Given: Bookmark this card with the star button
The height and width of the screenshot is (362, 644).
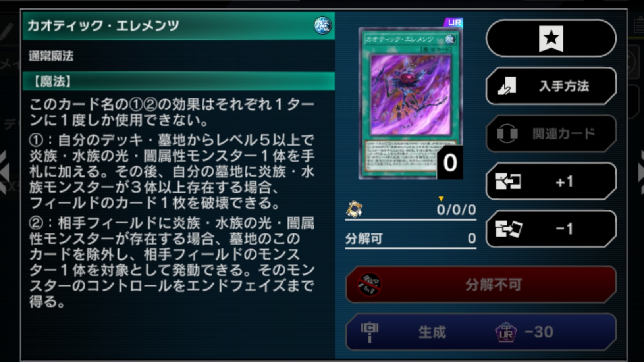Looking at the screenshot, I should [x=551, y=38].
